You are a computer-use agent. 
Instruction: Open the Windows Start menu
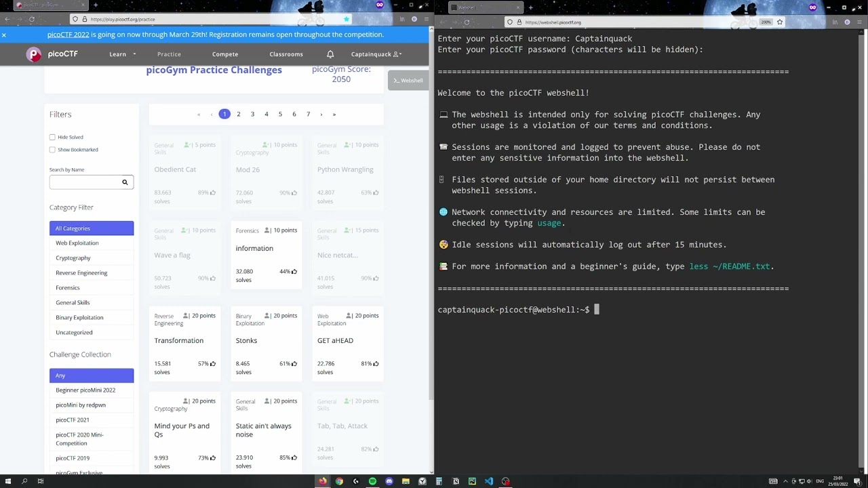pos(8,481)
